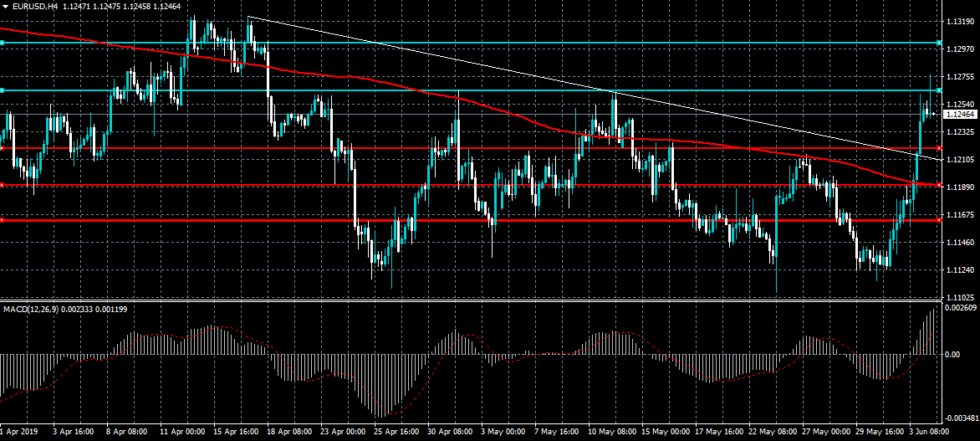Select the right handle of the upper cyan line
This screenshot has width=980, height=441.
[939, 43]
